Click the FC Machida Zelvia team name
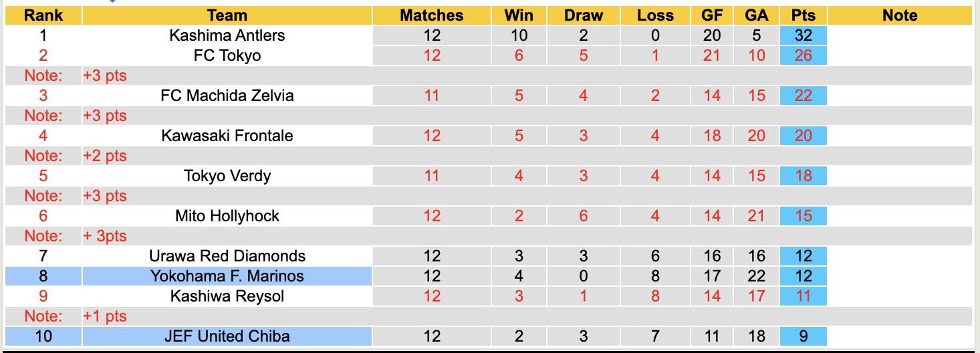This screenshot has width=980, height=353. click(x=227, y=96)
